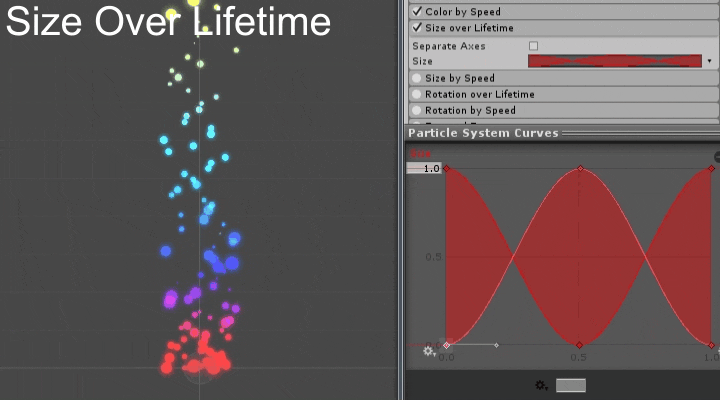Viewport: 720px width, 400px height.
Task: Open the curve presets gear menu
Action: (541, 385)
